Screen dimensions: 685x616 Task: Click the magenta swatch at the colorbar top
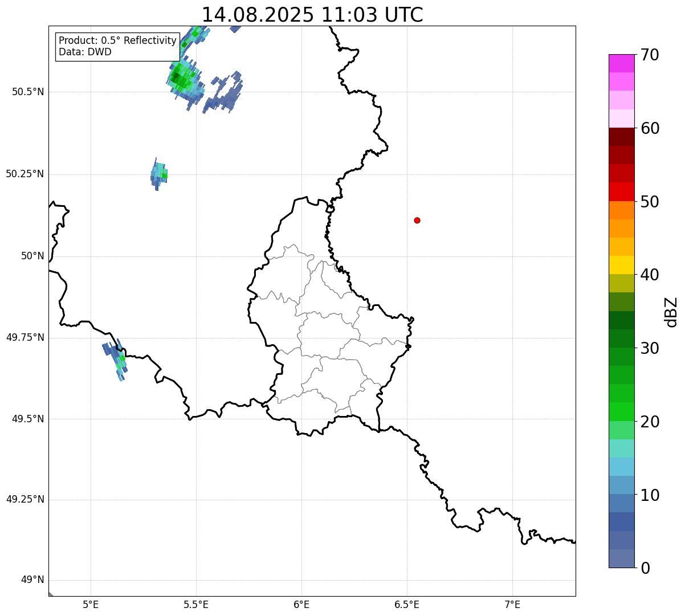(x=622, y=63)
